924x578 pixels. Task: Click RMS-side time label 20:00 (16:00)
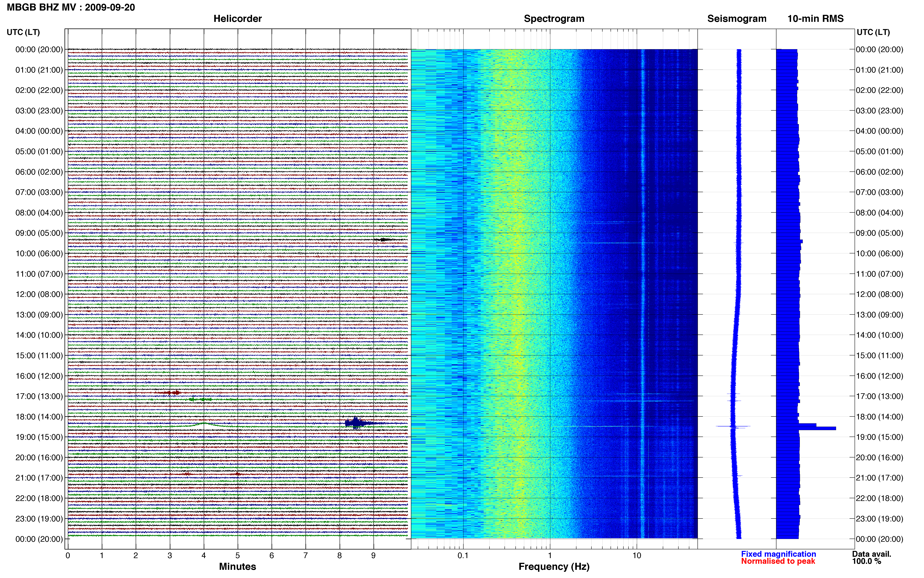(x=879, y=458)
